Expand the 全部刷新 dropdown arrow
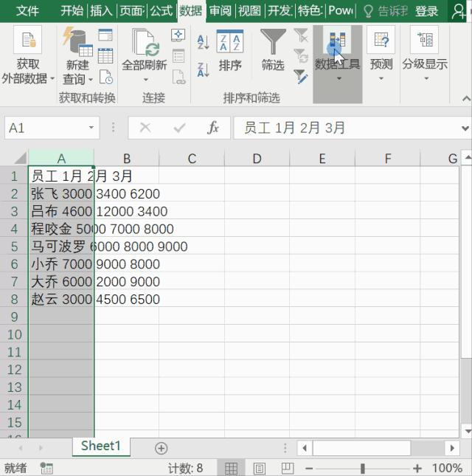The height and width of the screenshot is (476, 472). [x=145, y=80]
